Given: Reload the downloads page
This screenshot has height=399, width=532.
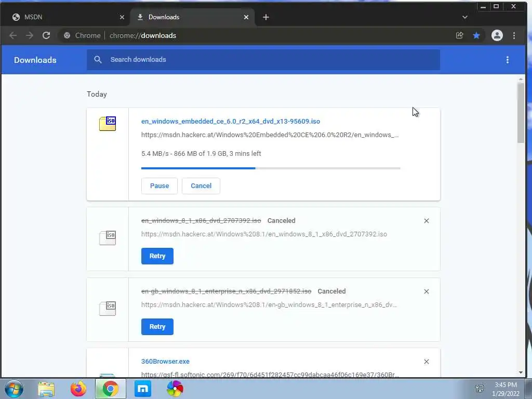Looking at the screenshot, I should tap(46, 35).
